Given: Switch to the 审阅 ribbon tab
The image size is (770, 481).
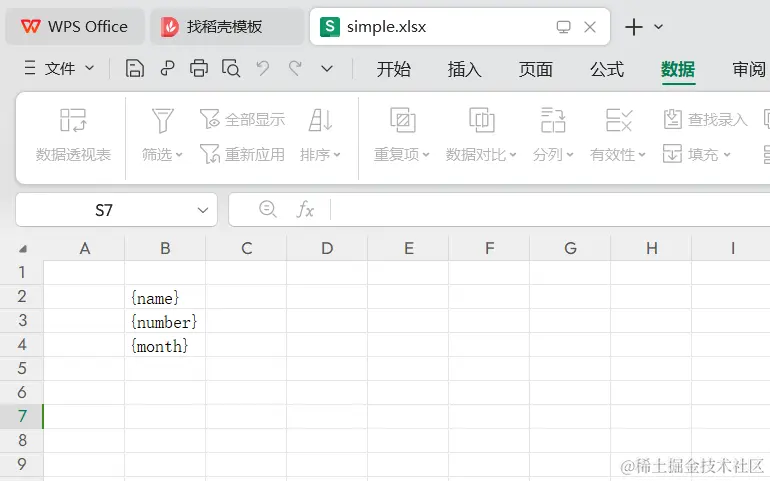Looking at the screenshot, I should (x=749, y=69).
